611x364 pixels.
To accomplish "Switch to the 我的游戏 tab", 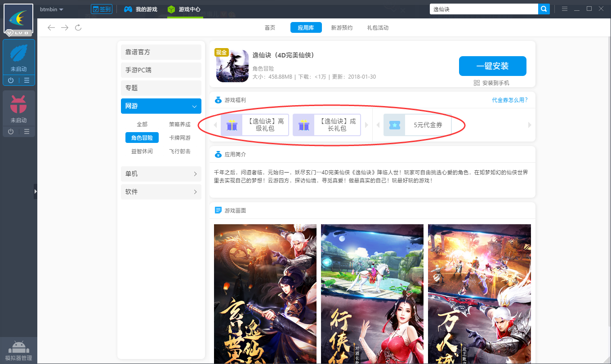I will coord(141,9).
